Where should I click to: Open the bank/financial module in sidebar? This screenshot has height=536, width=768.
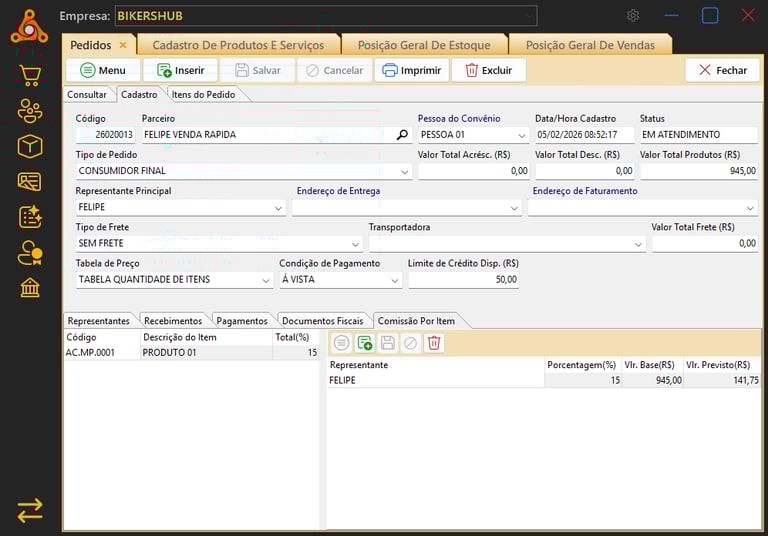(x=30, y=288)
